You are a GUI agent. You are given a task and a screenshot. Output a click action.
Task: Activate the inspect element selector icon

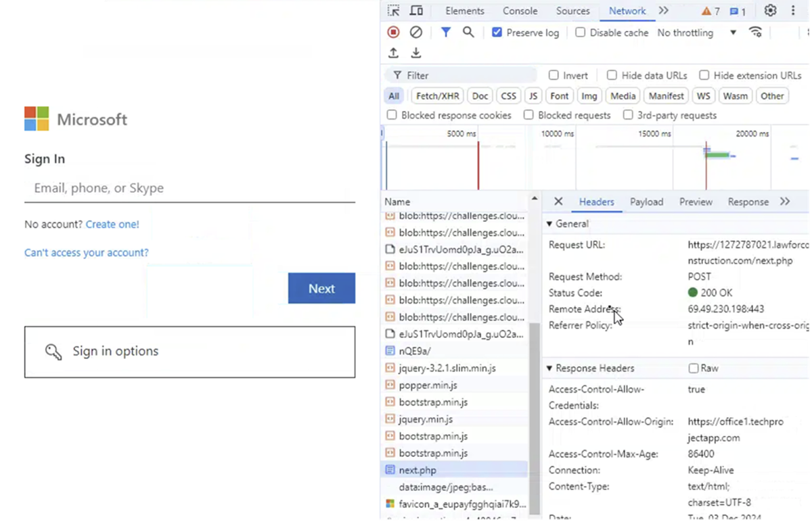click(x=393, y=11)
